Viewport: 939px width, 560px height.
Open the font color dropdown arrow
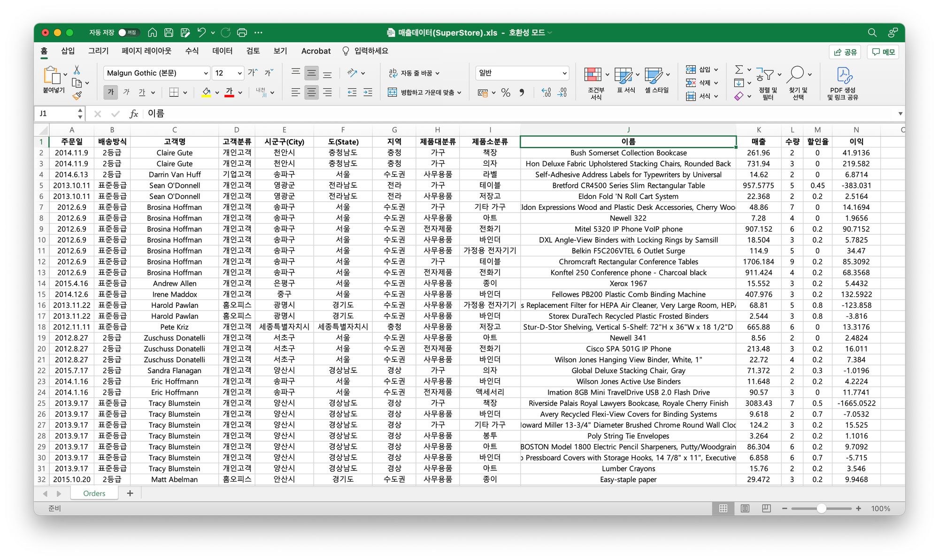[x=240, y=93]
